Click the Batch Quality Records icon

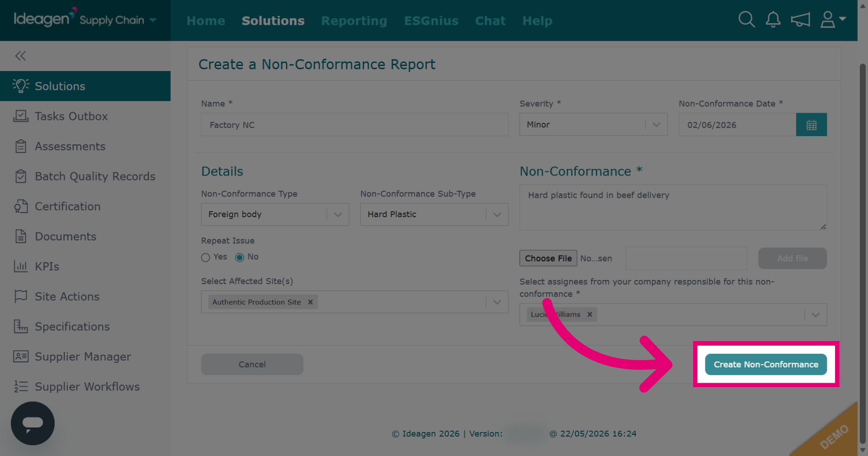[x=21, y=176]
